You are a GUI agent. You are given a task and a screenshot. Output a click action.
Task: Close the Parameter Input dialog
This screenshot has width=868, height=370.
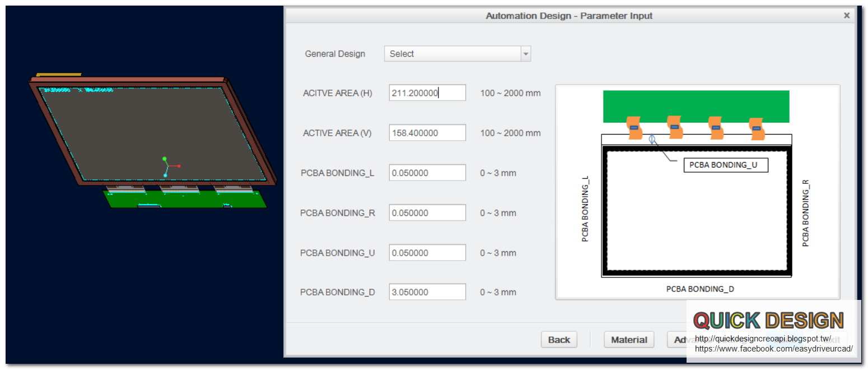[847, 15]
